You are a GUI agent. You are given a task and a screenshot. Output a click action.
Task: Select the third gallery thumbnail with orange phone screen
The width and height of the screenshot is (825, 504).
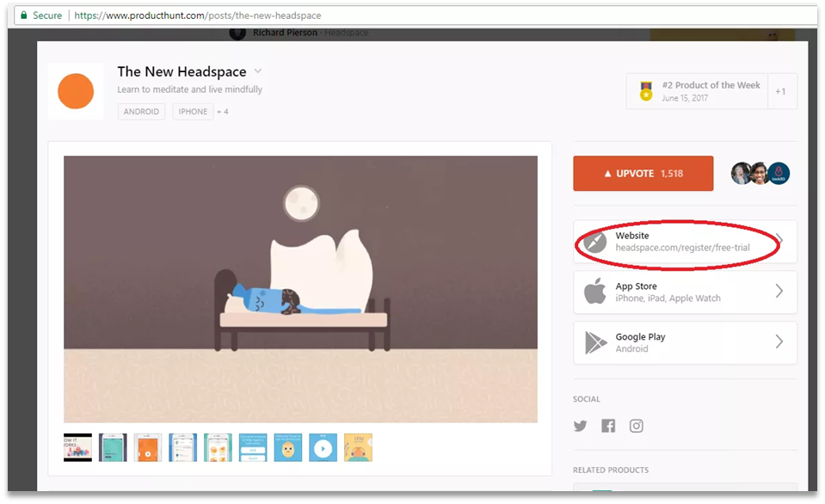click(x=148, y=448)
